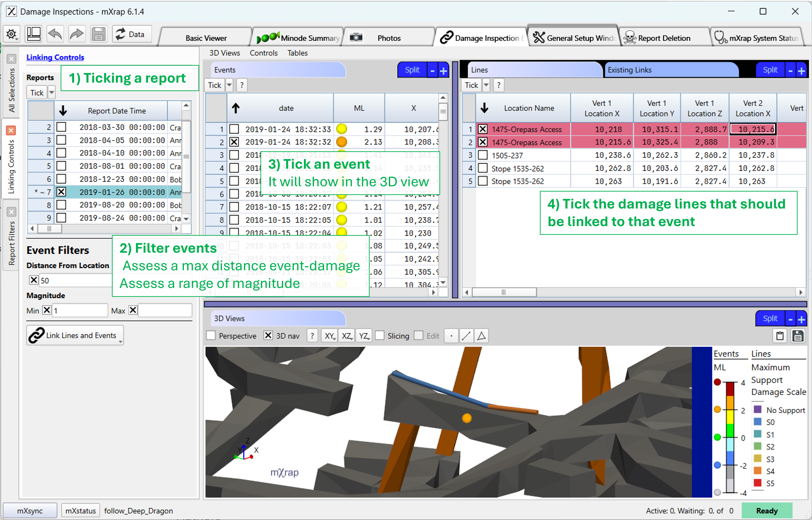The width and height of the screenshot is (812, 520).
Task: Click the Magnitude Max input field
Action: click(165, 310)
